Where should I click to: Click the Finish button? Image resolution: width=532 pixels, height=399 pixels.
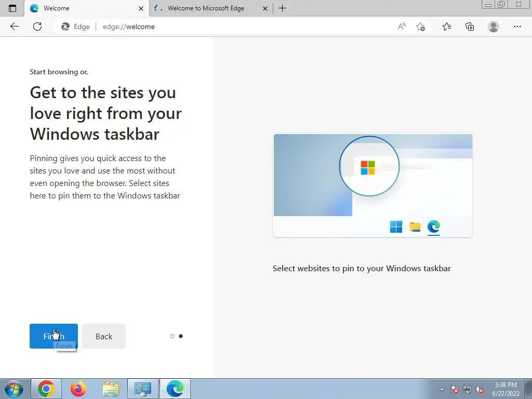[54, 336]
